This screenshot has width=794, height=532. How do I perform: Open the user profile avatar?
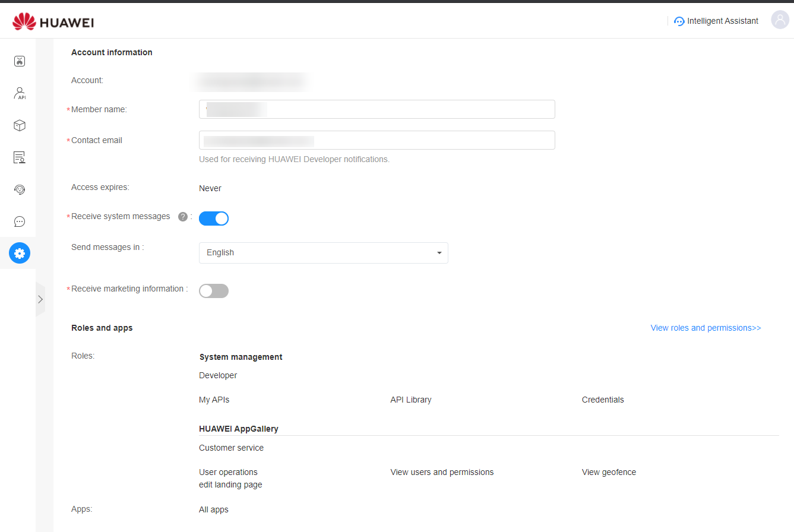780,20
